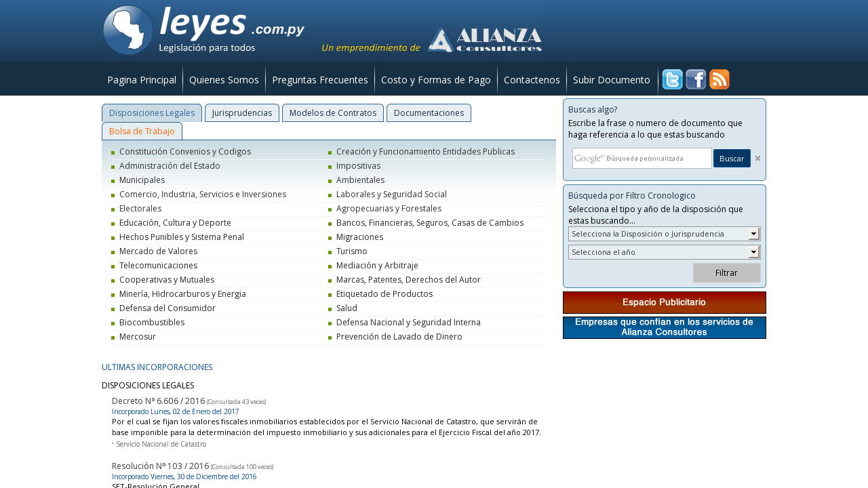Go to Pagina Principal
This screenshot has width=868, height=488.
pyautogui.click(x=142, y=80)
